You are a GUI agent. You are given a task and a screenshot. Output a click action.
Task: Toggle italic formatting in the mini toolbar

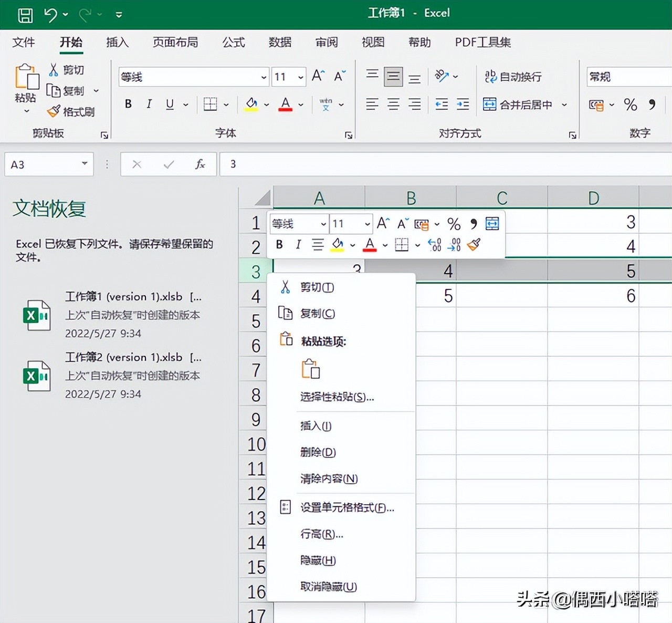pos(298,244)
